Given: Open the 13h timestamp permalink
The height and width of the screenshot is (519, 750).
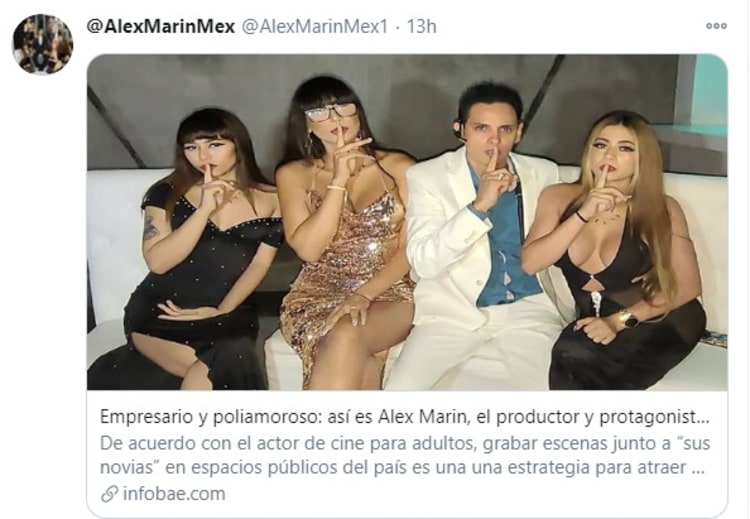Looking at the screenshot, I should point(421,26).
